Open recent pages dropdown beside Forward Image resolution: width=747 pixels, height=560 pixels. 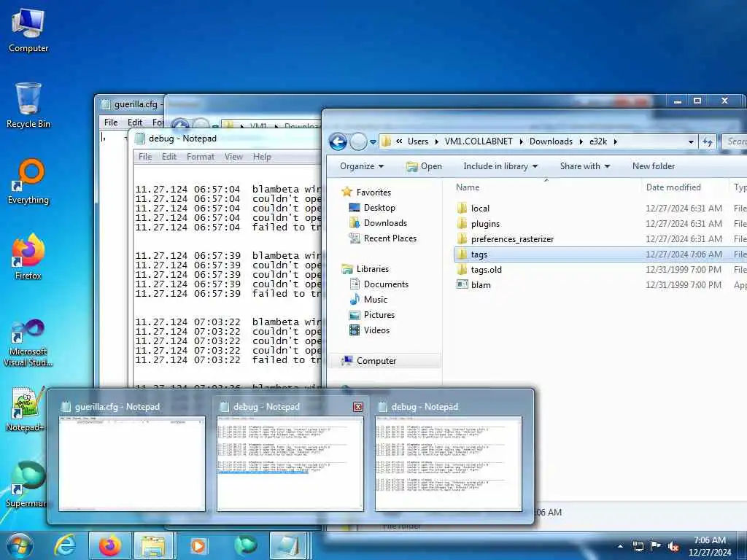coord(373,142)
